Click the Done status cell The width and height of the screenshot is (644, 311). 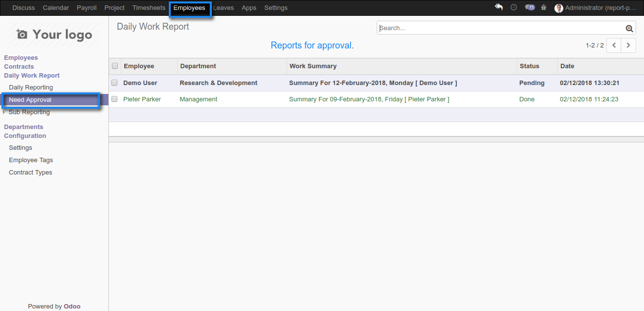(x=527, y=99)
